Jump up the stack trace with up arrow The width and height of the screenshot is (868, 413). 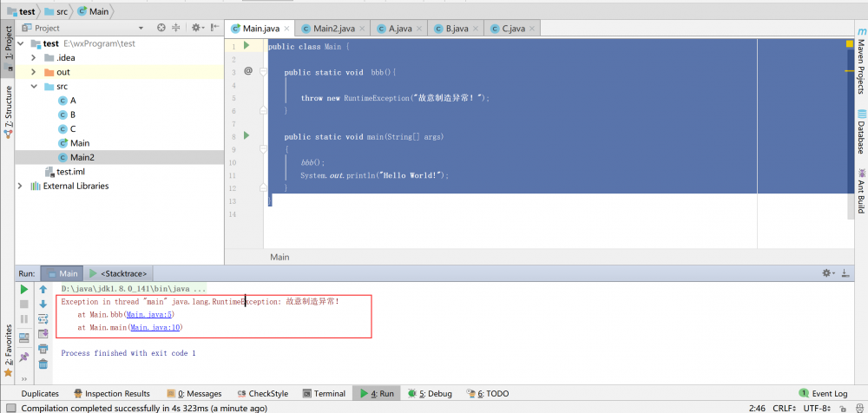point(43,290)
